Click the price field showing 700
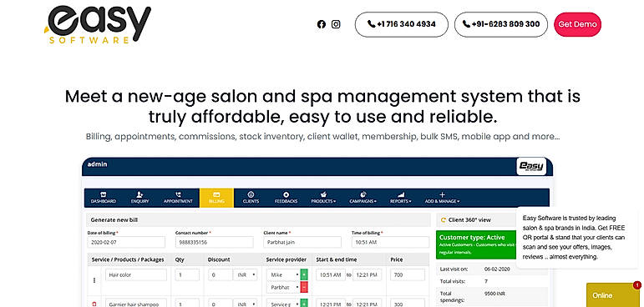644x307 pixels. coord(408,275)
